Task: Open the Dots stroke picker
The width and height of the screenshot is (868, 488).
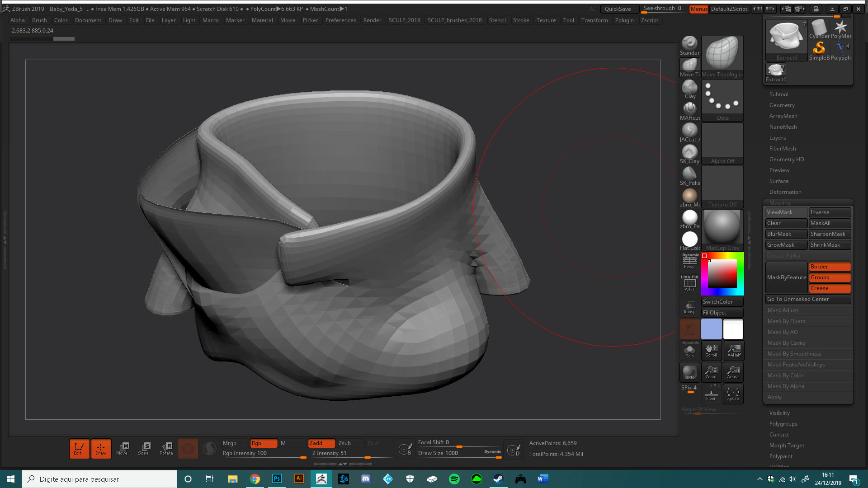Action: click(x=722, y=100)
